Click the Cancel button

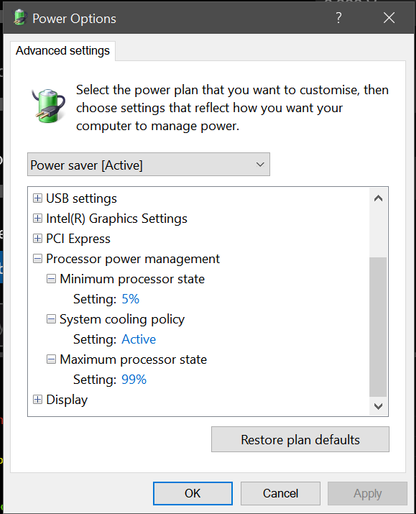(280, 493)
